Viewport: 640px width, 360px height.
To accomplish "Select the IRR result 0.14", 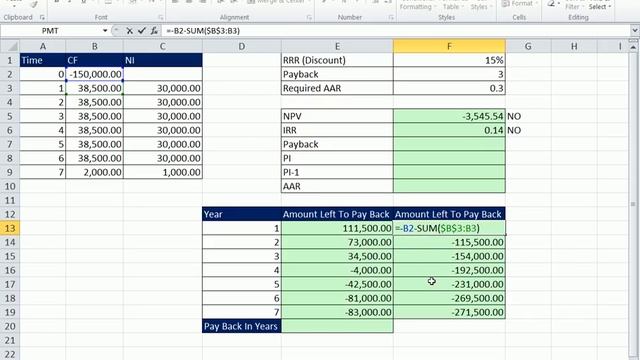I will point(449,130).
